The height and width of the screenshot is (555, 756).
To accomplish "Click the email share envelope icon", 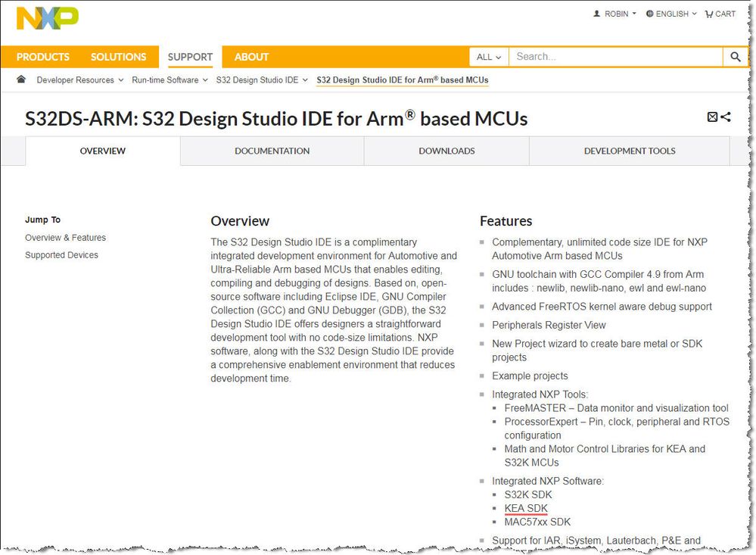I will 712,117.
